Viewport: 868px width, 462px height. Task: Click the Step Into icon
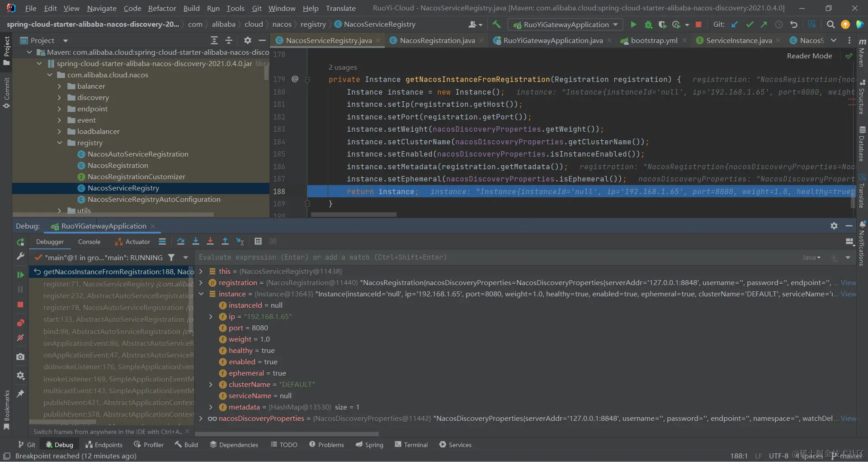click(x=196, y=242)
